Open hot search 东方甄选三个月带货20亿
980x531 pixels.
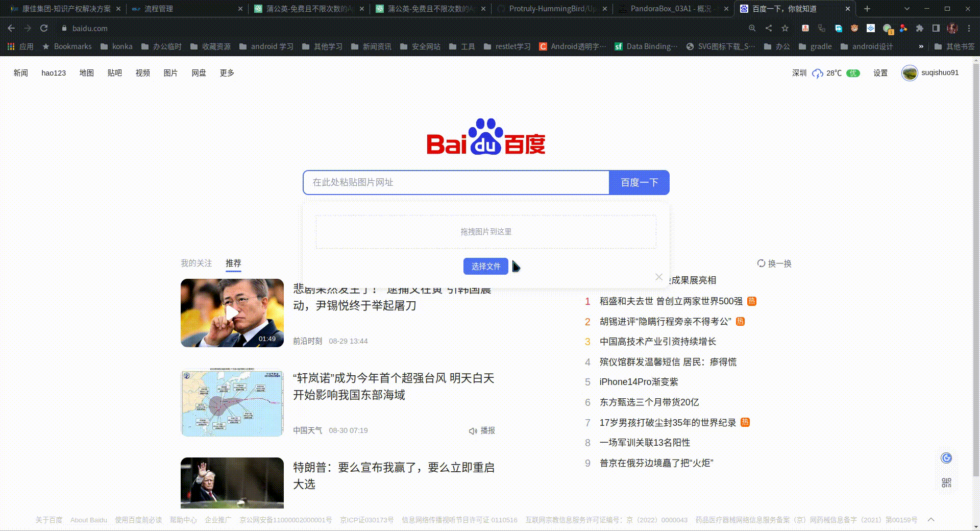click(649, 402)
